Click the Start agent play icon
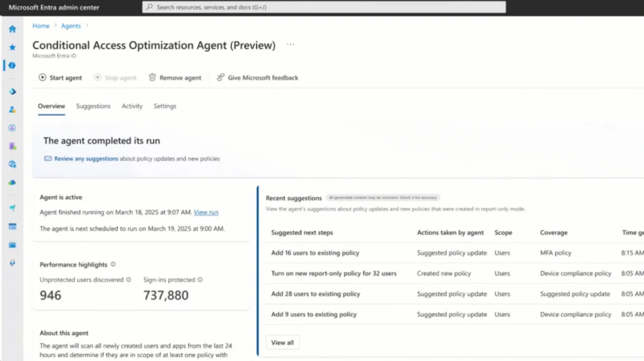Image resolution: width=644 pixels, height=361 pixels. pyautogui.click(x=42, y=77)
